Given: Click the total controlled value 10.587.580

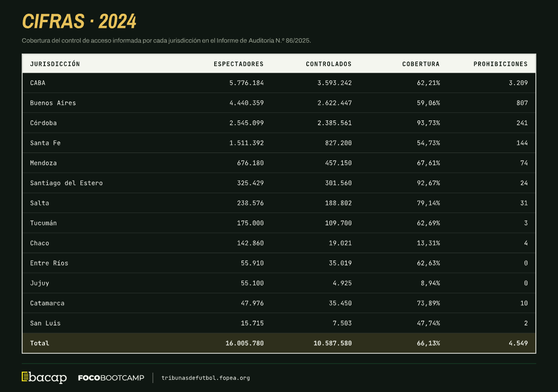Looking at the screenshot, I should (332, 343).
